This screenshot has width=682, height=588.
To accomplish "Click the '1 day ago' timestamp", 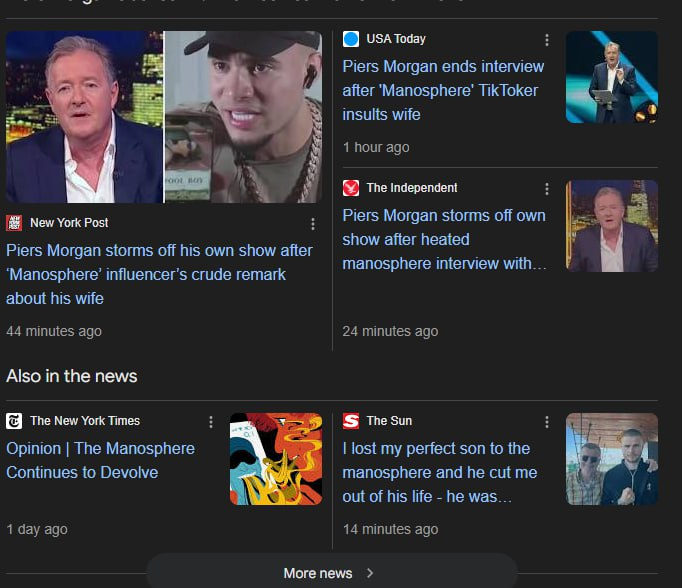I will tap(37, 530).
